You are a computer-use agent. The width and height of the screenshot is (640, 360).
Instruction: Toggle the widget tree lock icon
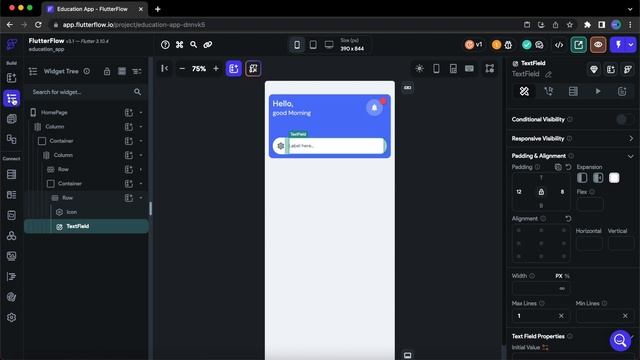click(x=107, y=71)
